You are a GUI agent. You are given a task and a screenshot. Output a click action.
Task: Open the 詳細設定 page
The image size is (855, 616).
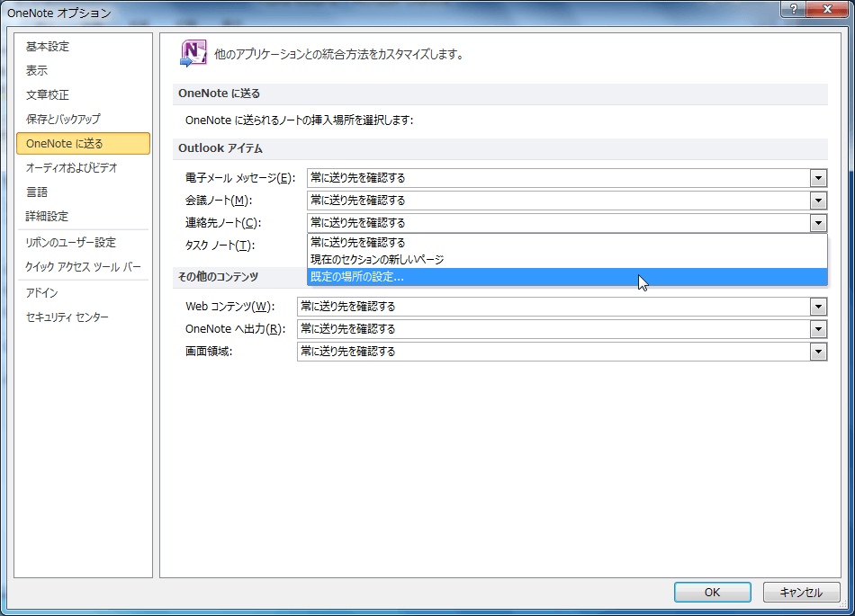(x=83, y=216)
